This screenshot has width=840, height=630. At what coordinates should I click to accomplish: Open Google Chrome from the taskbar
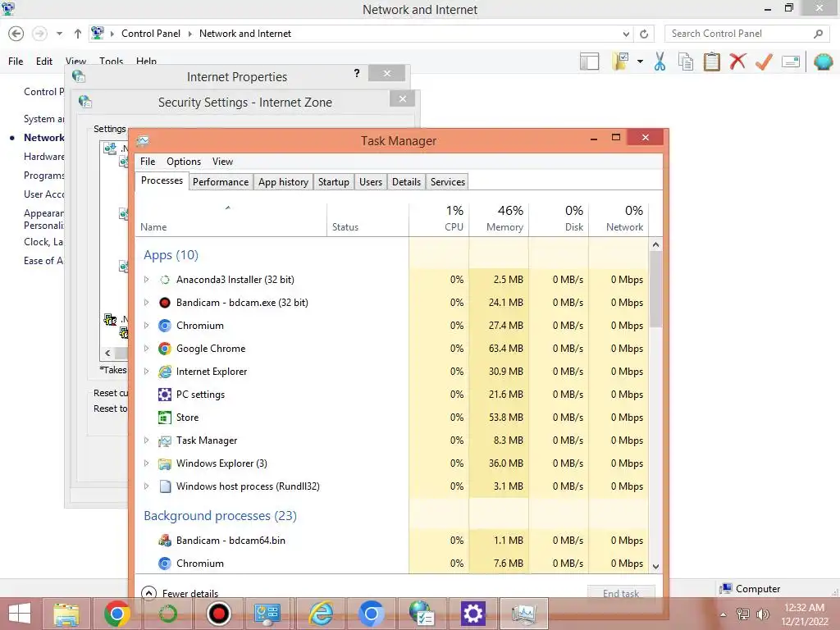116,614
